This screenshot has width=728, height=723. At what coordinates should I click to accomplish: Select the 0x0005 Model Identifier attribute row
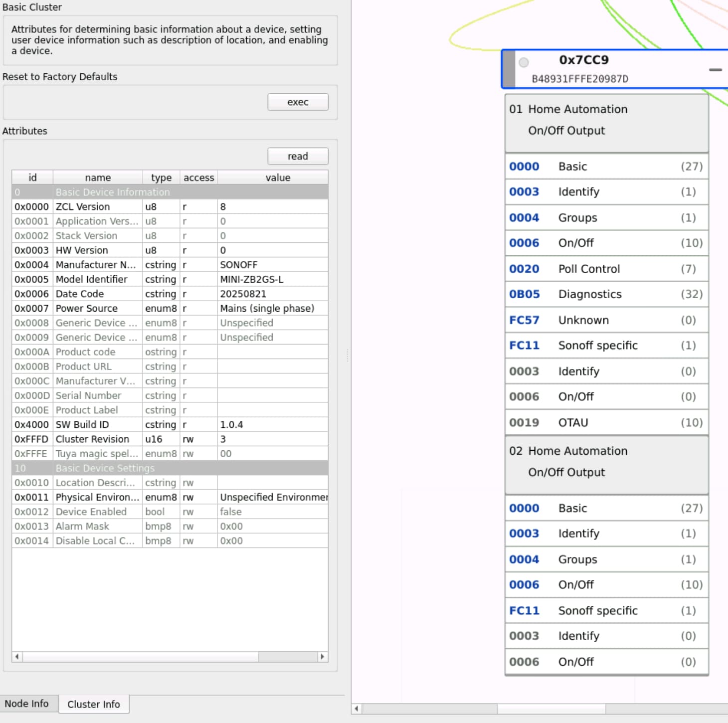170,279
